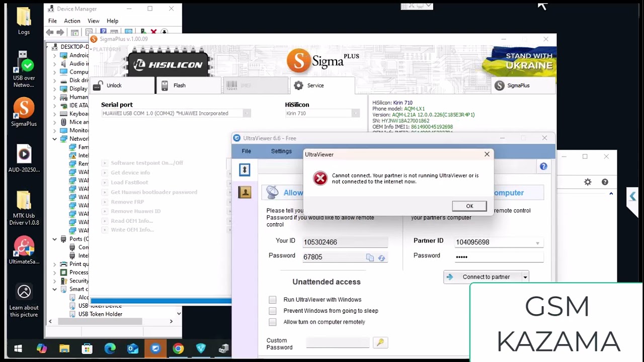
Task: Click Learn about this picture desktop icon
Action: point(24,301)
